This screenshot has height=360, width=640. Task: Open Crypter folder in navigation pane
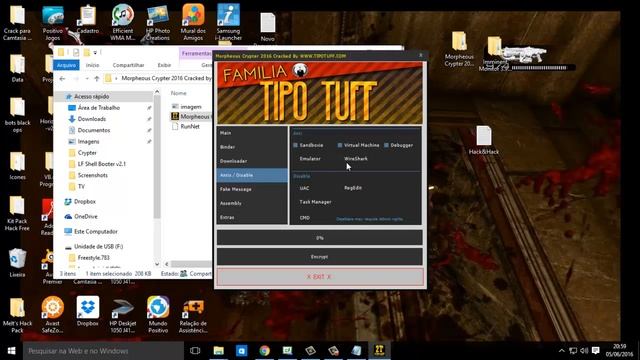click(87, 153)
